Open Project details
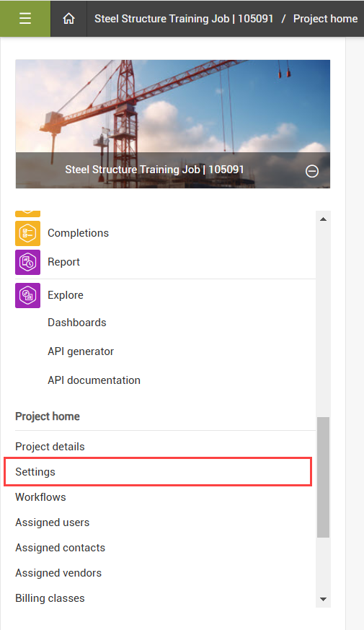The image size is (364, 630). (x=50, y=447)
